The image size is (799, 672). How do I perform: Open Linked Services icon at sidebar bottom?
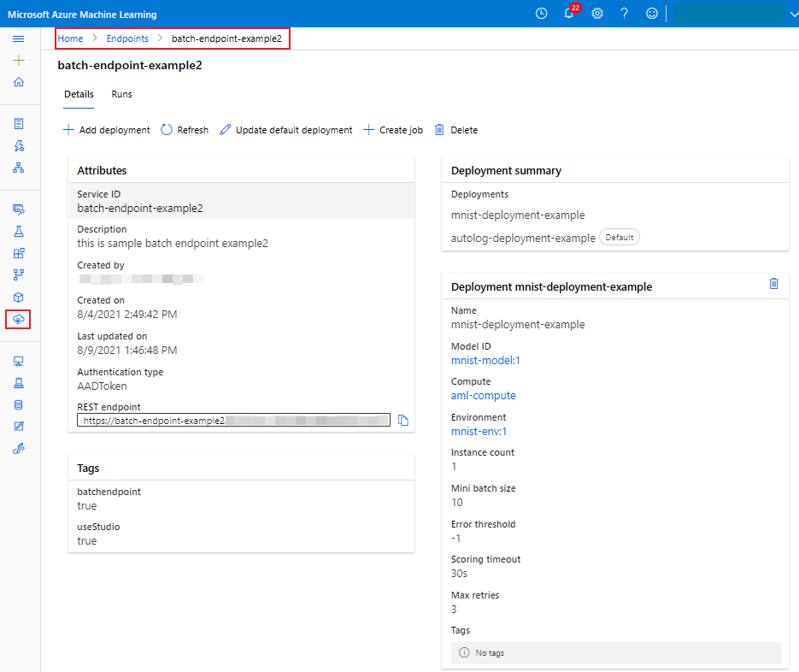point(18,449)
